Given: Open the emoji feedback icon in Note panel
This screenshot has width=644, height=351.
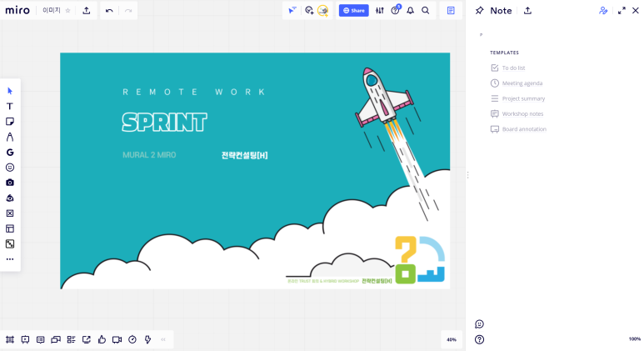Looking at the screenshot, I should click(479, 324).
